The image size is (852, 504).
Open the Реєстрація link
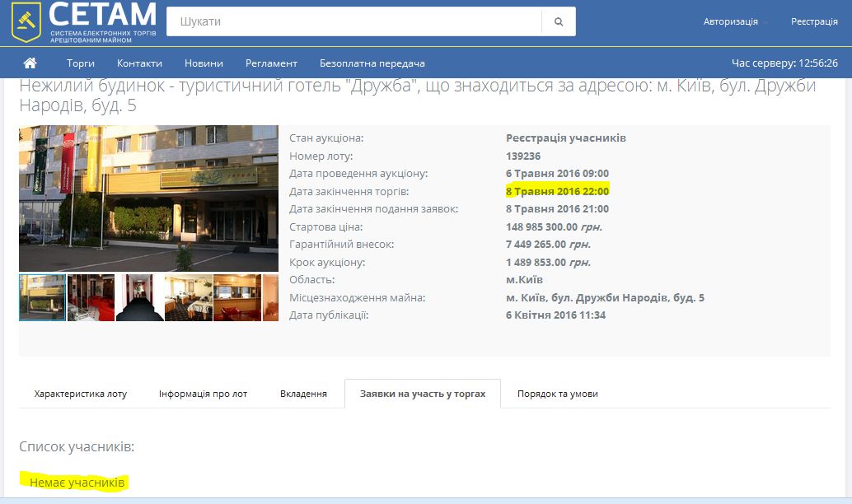814,21
